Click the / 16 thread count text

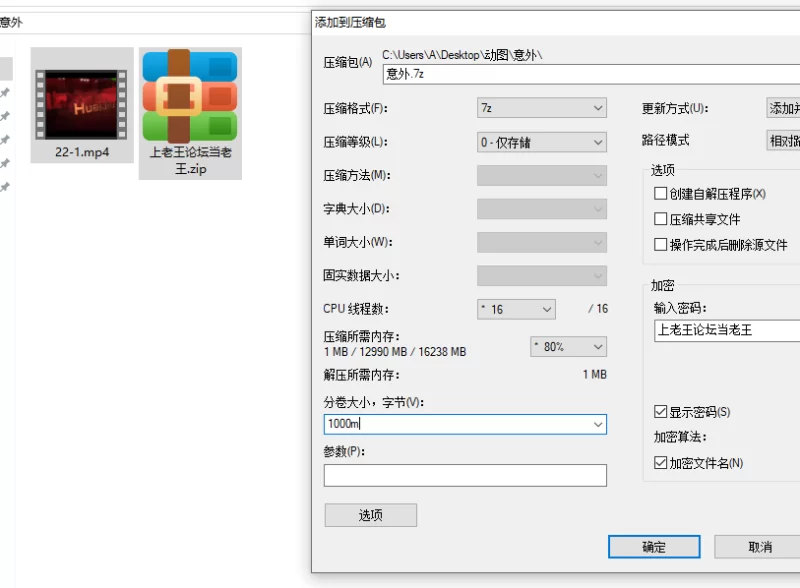(x=597, y=309)
